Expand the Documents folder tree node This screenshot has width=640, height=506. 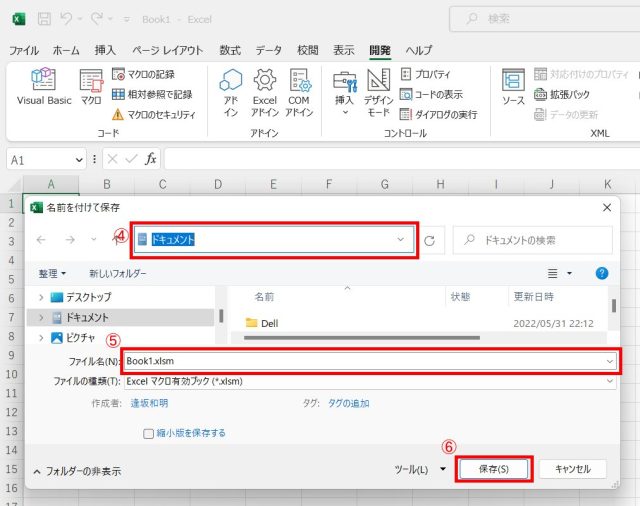pyautogui.click(x=41, y=317)
